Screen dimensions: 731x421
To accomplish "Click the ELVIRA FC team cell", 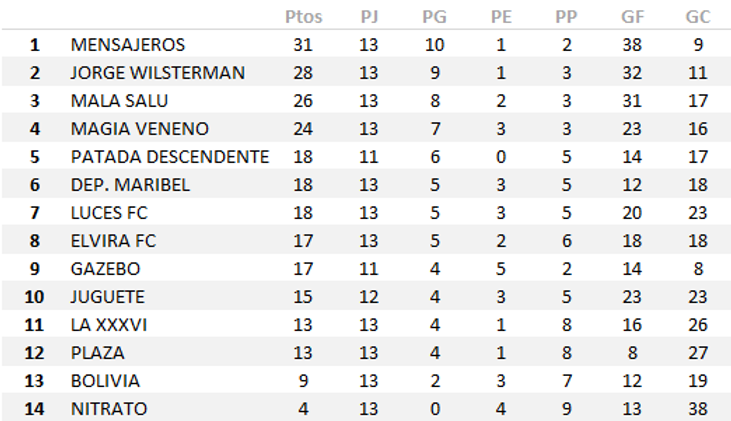I will [x=113, y=241].
